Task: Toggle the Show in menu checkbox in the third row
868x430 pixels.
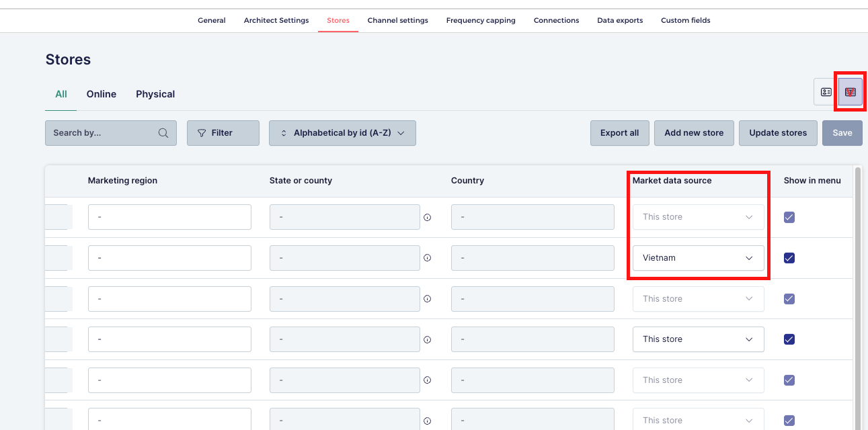Action: tap(789, 299)
